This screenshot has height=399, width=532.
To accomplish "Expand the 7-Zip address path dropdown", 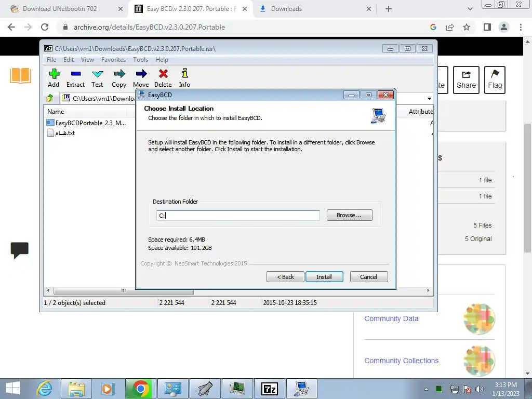I will (x=429, y=98).
